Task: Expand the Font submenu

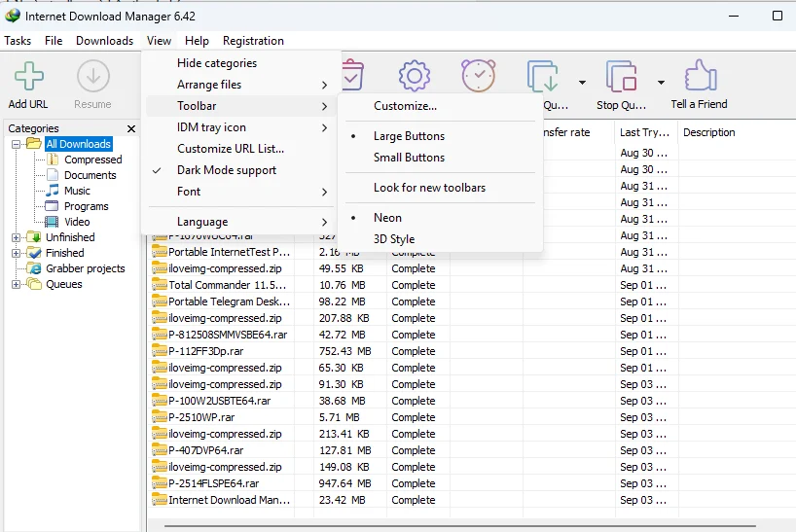Action: (x=239, y=192)
